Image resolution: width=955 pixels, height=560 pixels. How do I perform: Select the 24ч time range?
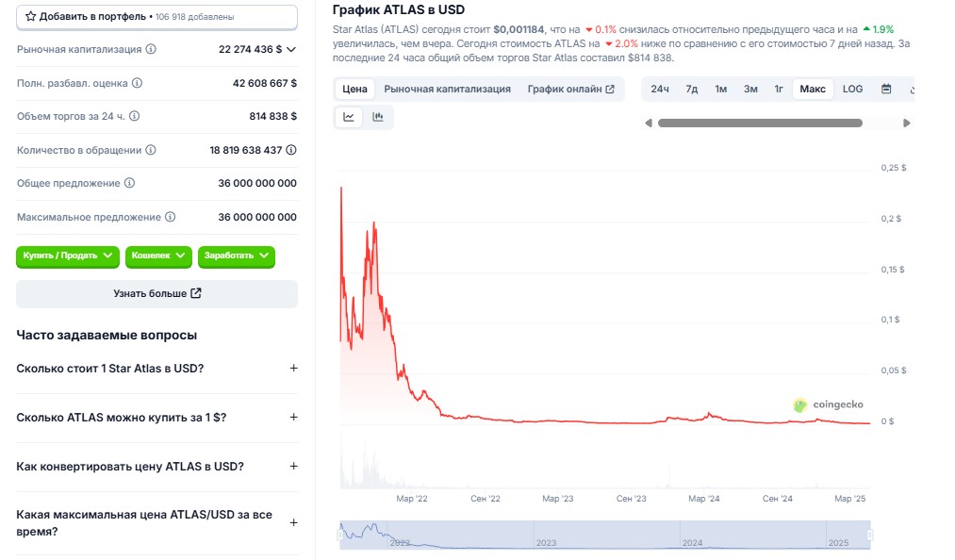[x=660, y=89]
